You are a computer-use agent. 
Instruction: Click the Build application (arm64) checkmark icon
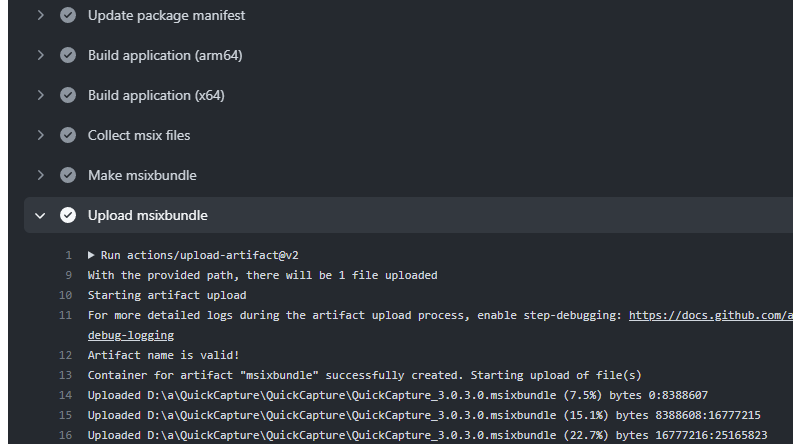tap(68, 55)
